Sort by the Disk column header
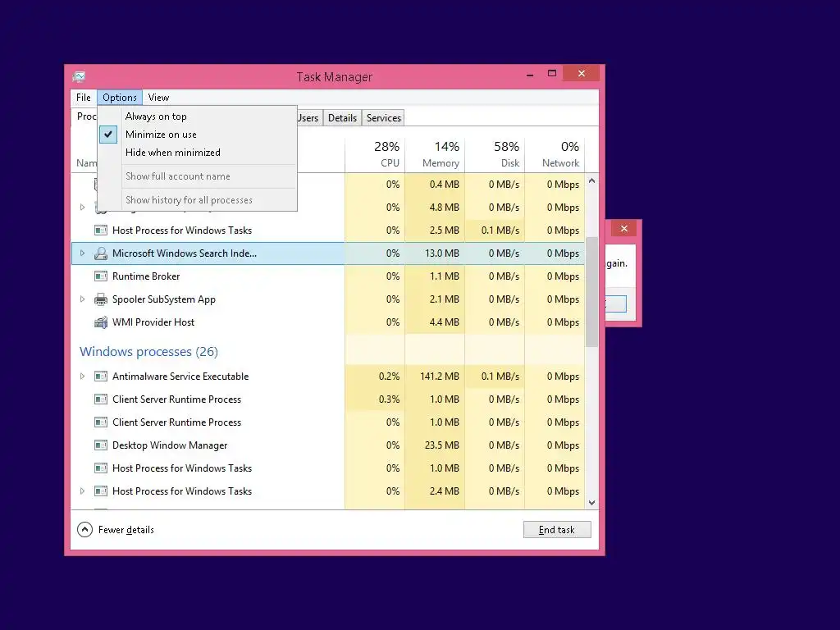840x630 pixels. pyautogui.click(x=495, y=154)
